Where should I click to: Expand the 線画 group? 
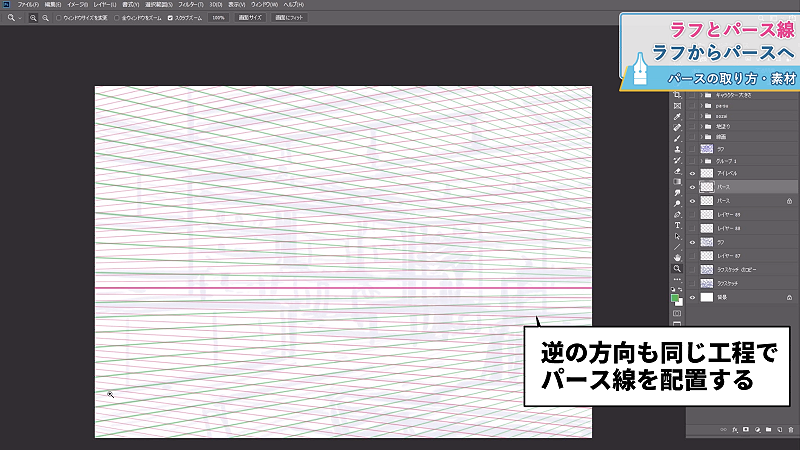[x=702, y=137]
